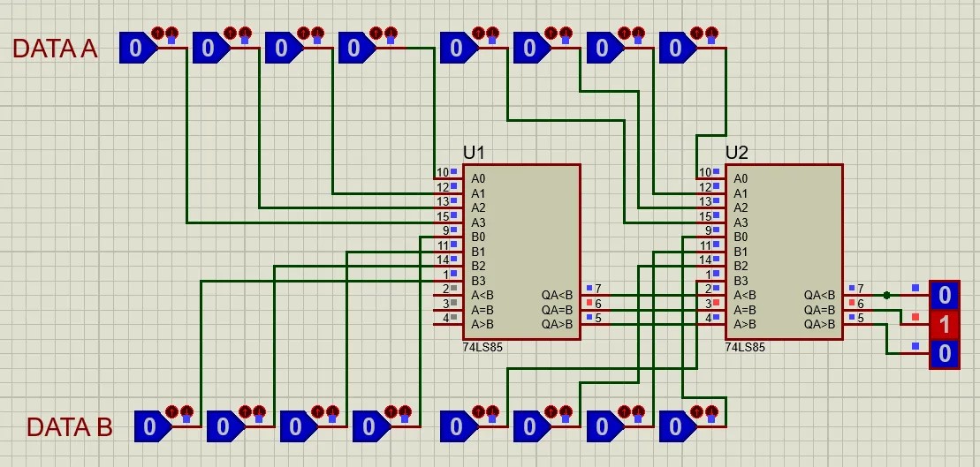Viewport: 980px width, 467px height.
Task: Click U1 cascade input pin 3 A=B
Action: click(447, 310)
